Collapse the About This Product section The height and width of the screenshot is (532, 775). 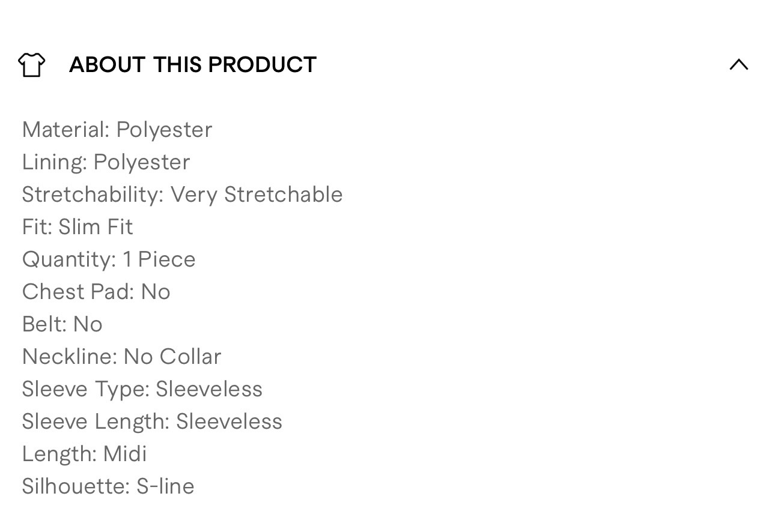pyautogui.click(x=738, y=65)
